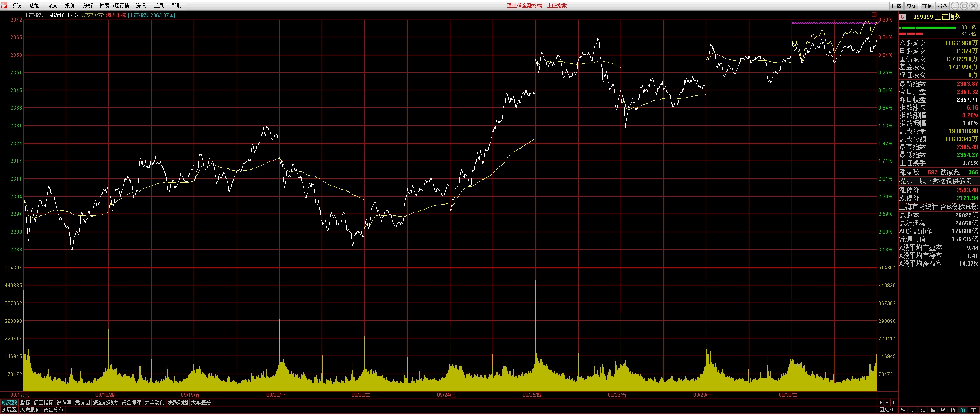Click the 满占坐标 label in chart header

(x=116, y=15)
